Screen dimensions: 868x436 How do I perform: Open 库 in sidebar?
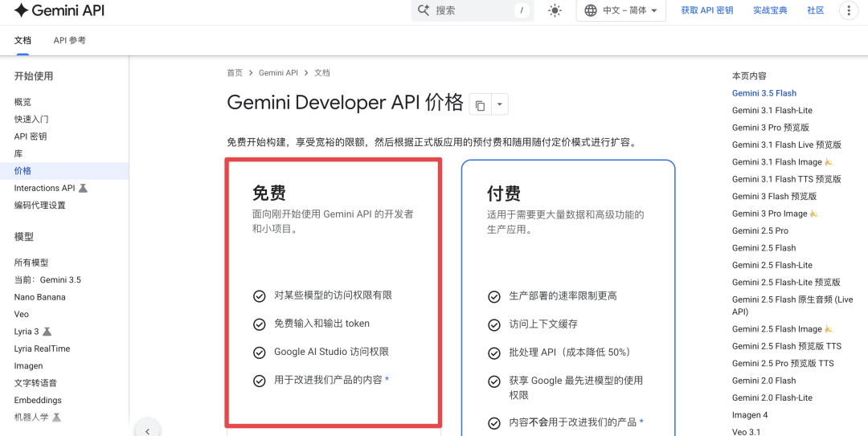18,154
